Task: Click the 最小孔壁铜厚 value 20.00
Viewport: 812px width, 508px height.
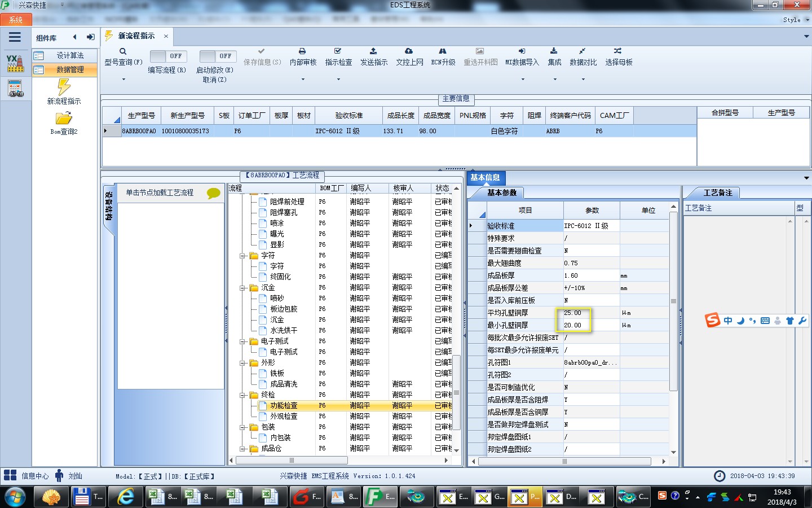Action: coord(591,325)
